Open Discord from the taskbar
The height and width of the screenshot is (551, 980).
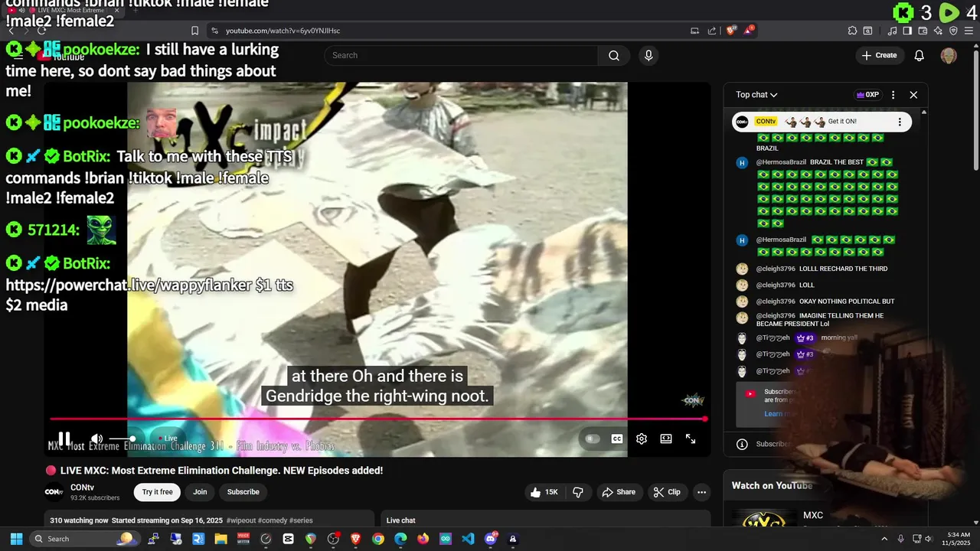491,539
